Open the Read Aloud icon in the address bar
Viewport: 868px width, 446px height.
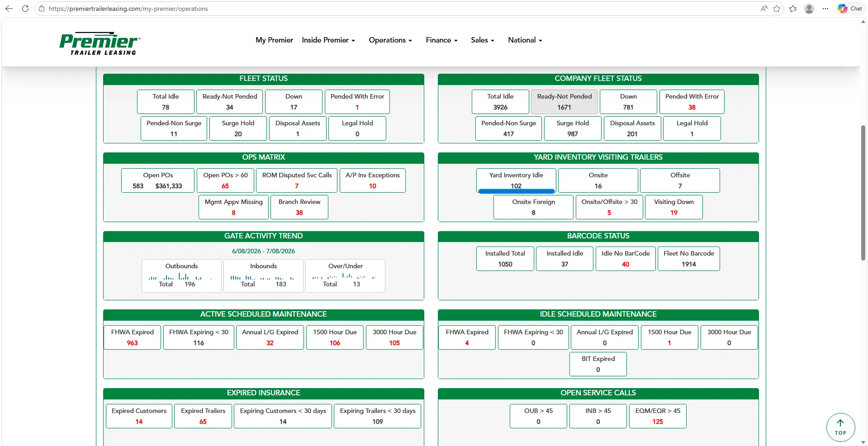(x=764, y=9)
